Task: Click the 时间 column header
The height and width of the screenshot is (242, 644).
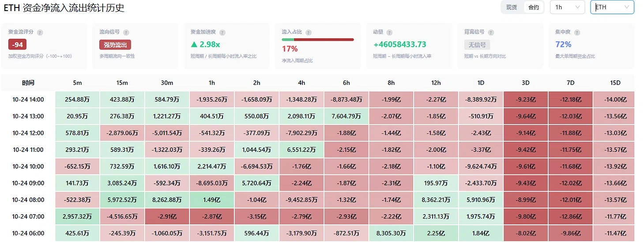Action: [x=28, y=83]
